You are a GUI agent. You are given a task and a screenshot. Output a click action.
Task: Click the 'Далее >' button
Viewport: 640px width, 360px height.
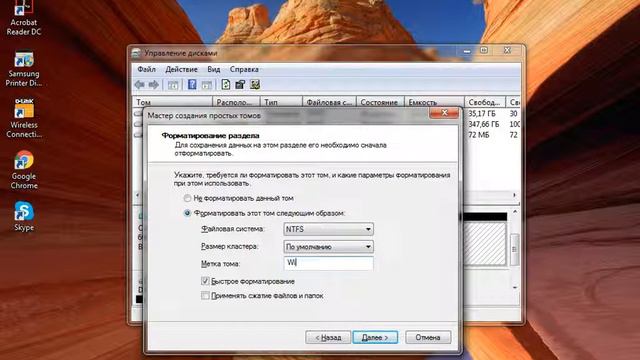375,337
